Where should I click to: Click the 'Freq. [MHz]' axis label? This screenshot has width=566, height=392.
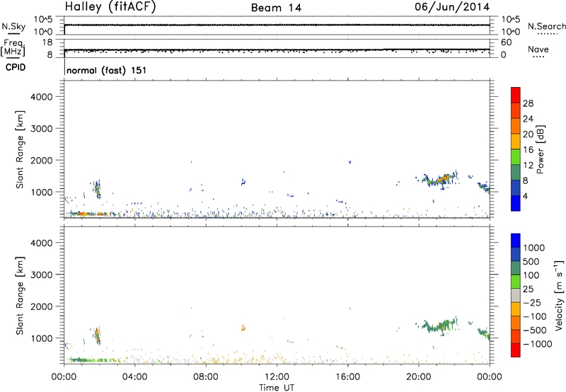pos(13,48)
